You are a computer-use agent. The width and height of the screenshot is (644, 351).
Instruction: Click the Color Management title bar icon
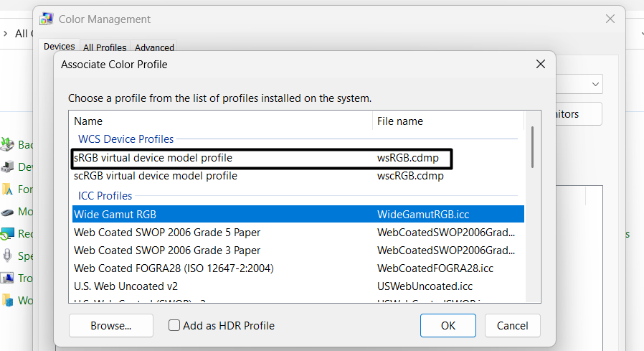coord(47,19)
